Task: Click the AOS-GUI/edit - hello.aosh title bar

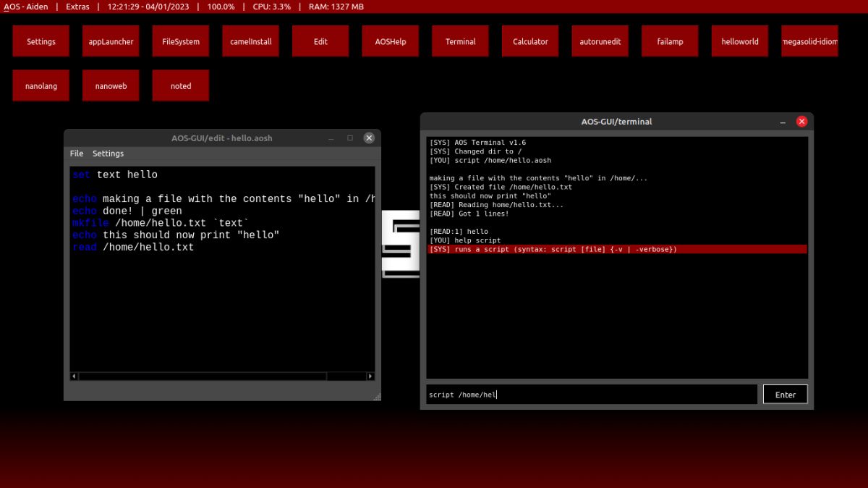Action: [x=222, y=138]
